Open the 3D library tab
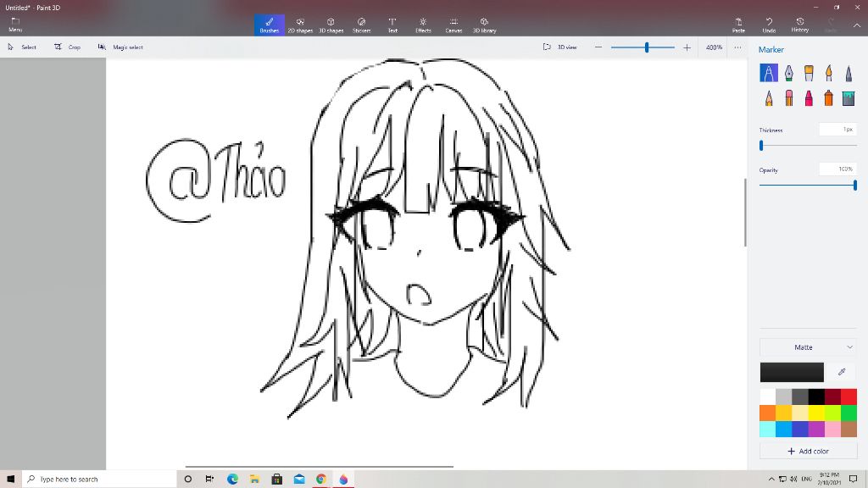 (x=484, y=25)
